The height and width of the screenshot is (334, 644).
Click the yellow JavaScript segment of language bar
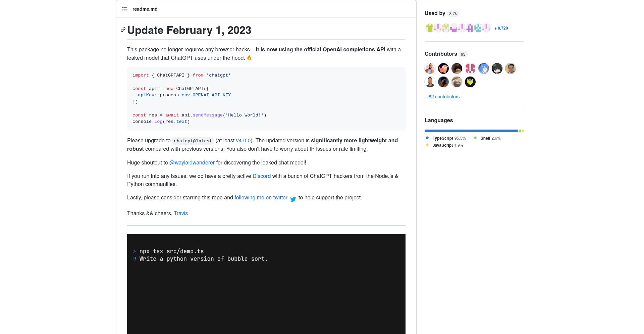(x=523, y=131)
